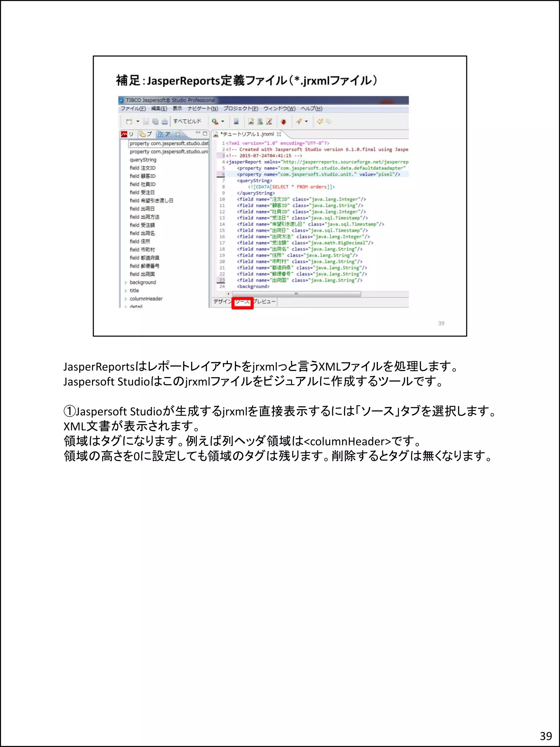The image size is (560, 747).
Task: Open the New wizard dropdown arrow
Action: pyautogui.click(x=138, y=121)
